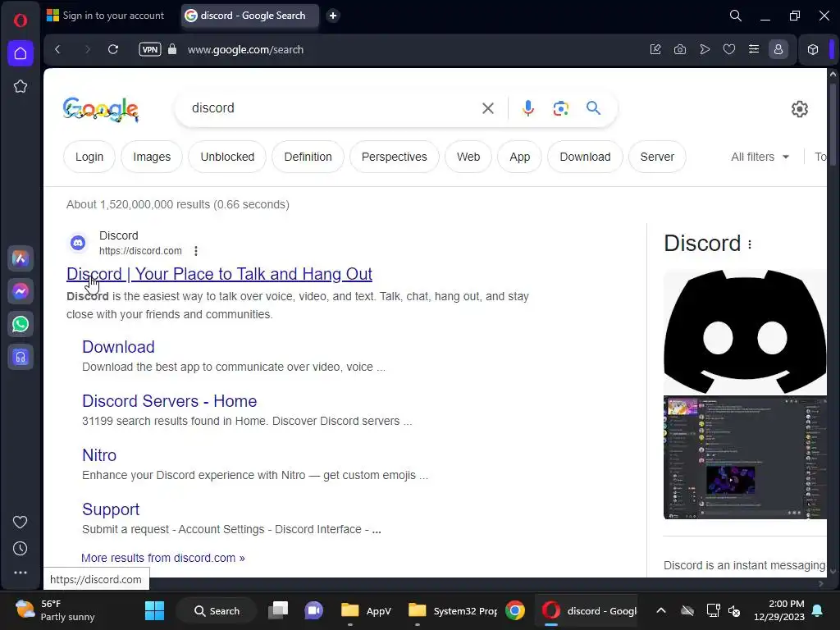Open Discord Your Place to Talk result
This screenshot has height=630, width=840.
tap(219, 274)
